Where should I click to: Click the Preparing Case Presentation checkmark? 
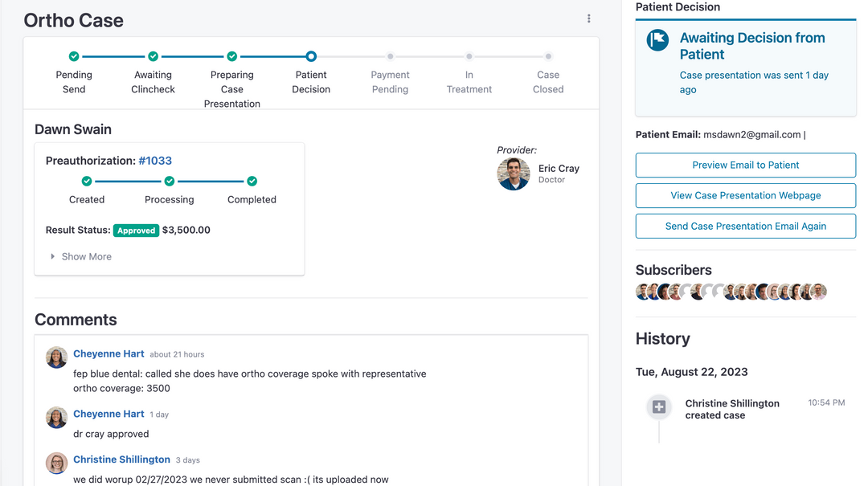coord(232,56)
